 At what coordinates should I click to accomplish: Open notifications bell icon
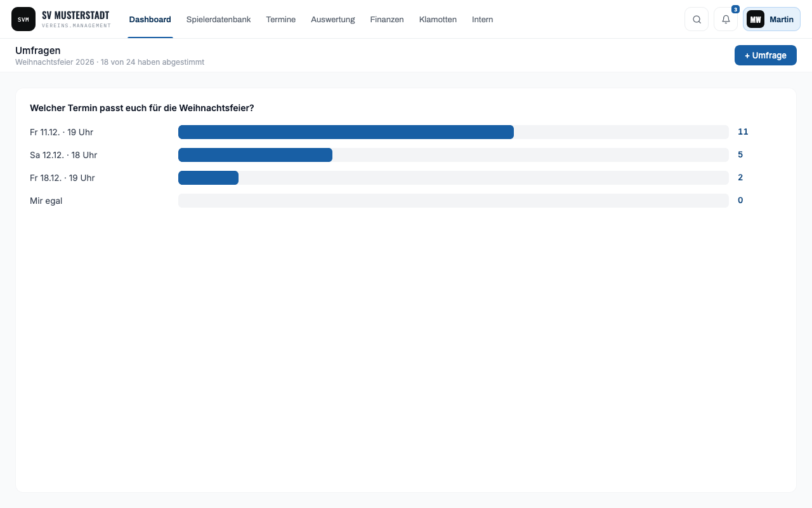726,19
